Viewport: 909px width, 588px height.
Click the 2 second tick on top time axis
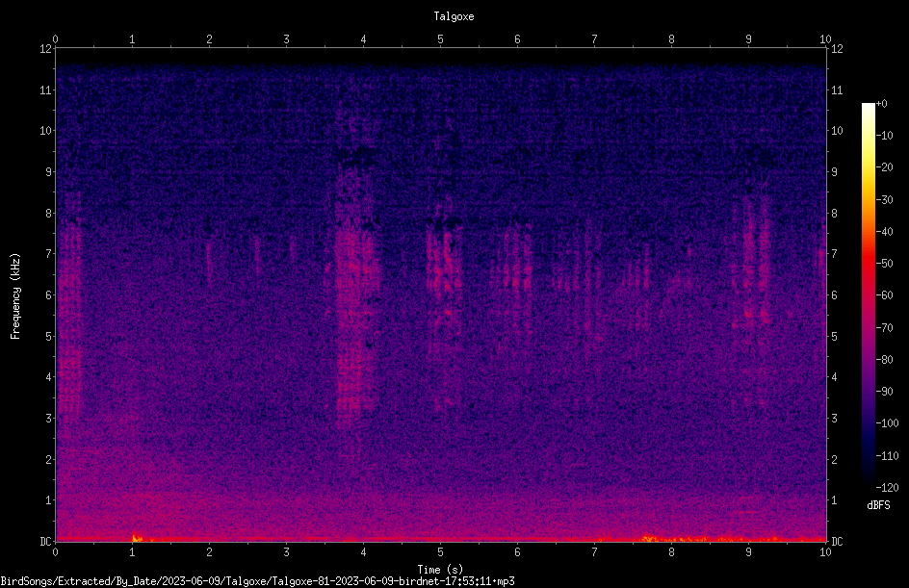[209, 38]
